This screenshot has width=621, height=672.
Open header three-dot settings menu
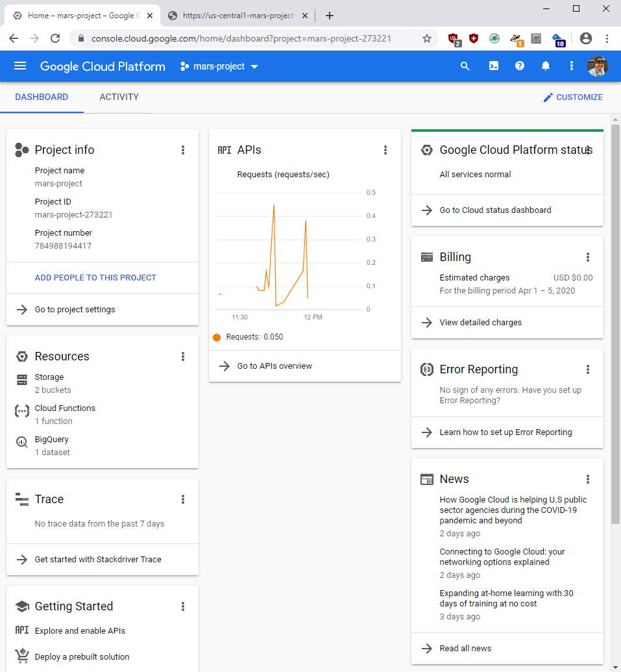[571, 66]
